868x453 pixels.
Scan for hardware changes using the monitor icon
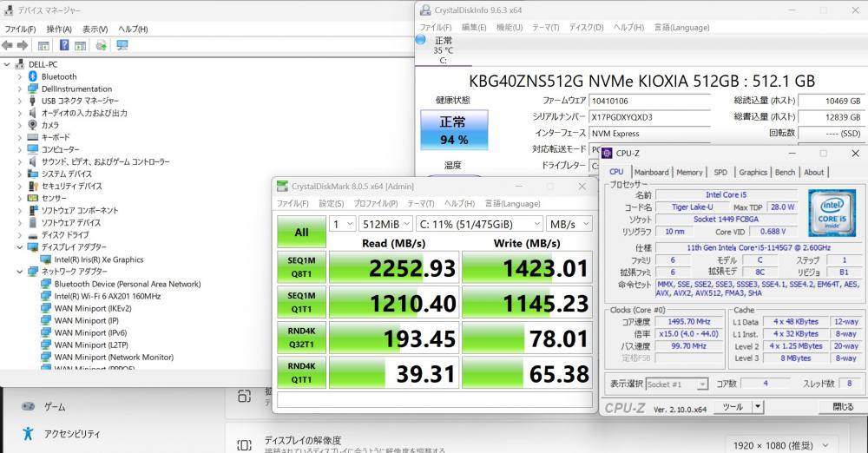pyautogui.click(x=122, y=45)
